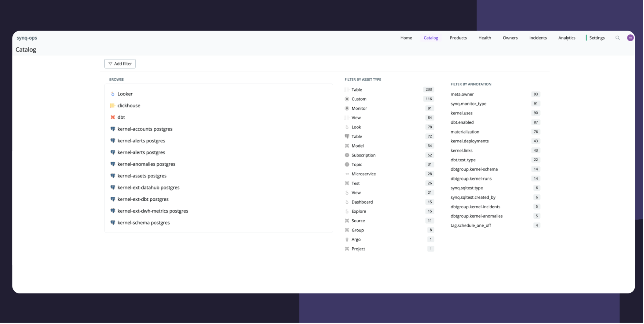View the Incidents tab

538,38
